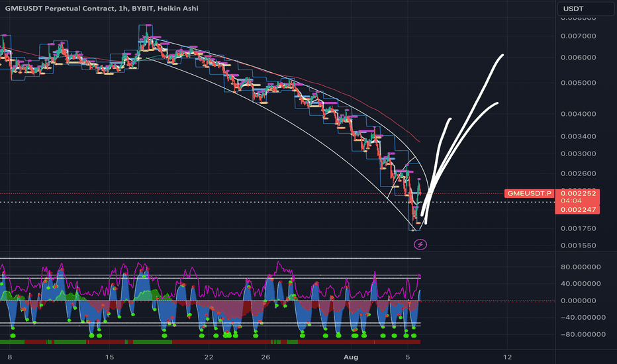
Task: Click the 22 date on time axis
Action: pos(209,357)
